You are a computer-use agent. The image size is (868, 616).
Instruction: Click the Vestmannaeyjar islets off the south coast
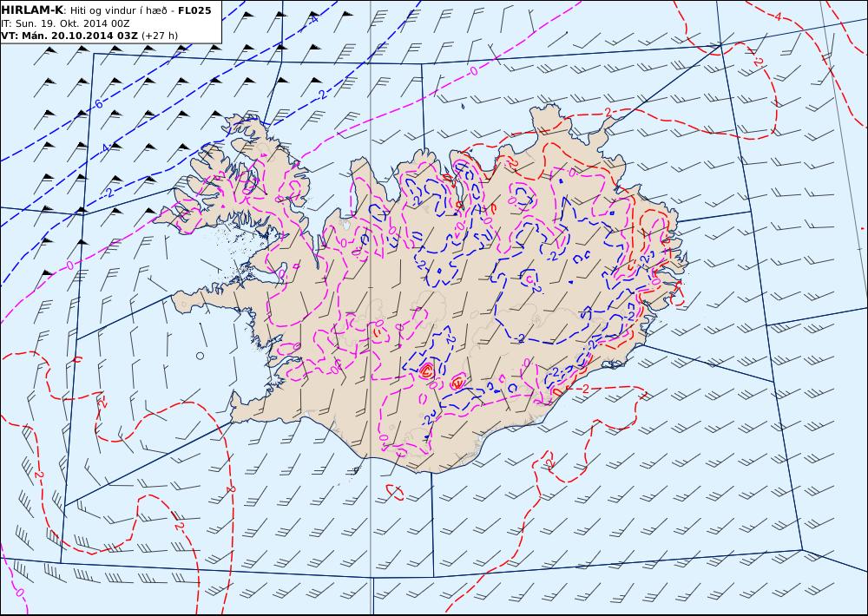point(355,470)
